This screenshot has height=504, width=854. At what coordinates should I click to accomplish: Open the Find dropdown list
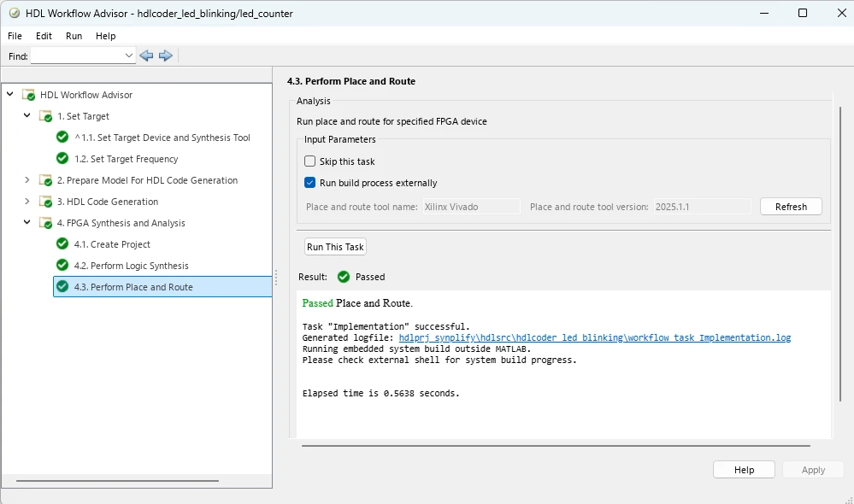128,56
